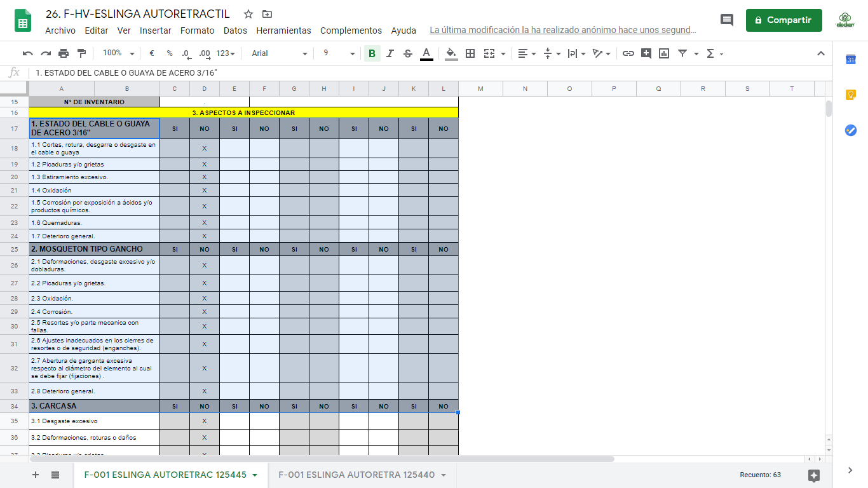Open fill color picker

[x=451, y=53]
